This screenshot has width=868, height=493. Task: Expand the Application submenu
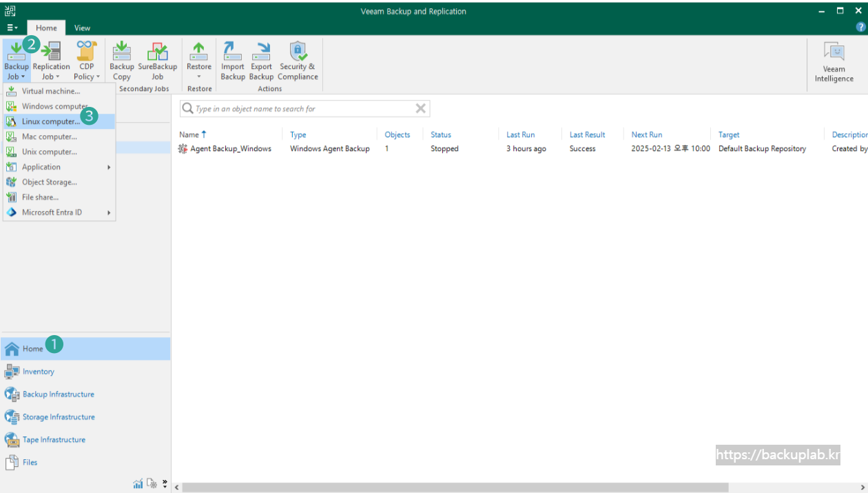click(59, 167)
